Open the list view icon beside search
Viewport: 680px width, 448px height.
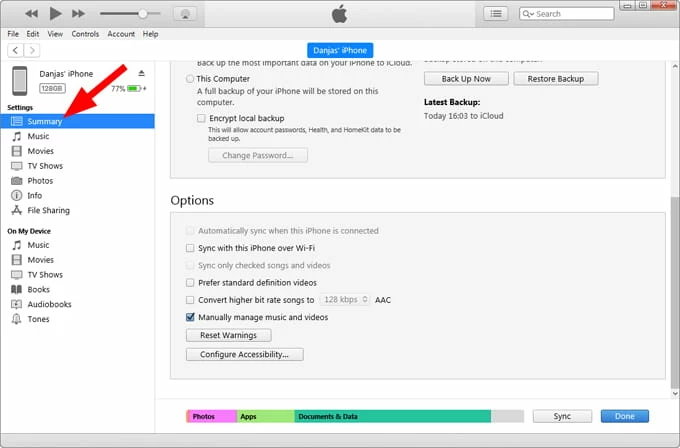coord(495,13)
